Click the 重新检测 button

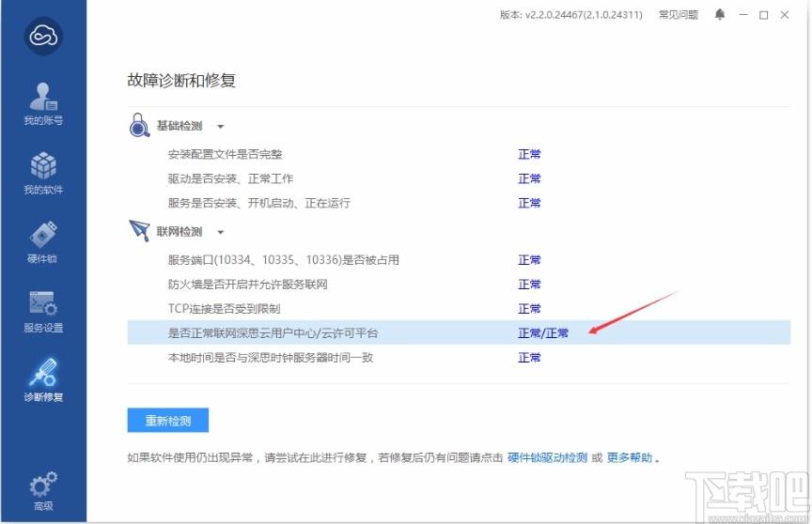click(x=168, y=420)
